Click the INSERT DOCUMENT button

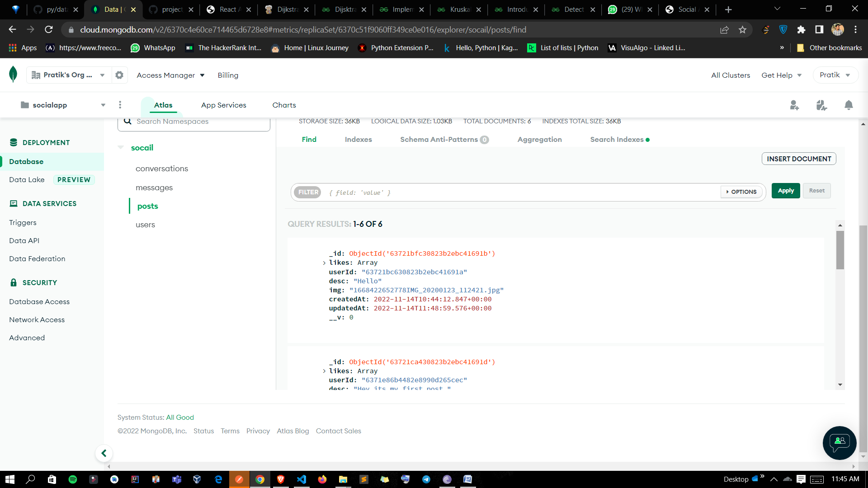point(798,159)
